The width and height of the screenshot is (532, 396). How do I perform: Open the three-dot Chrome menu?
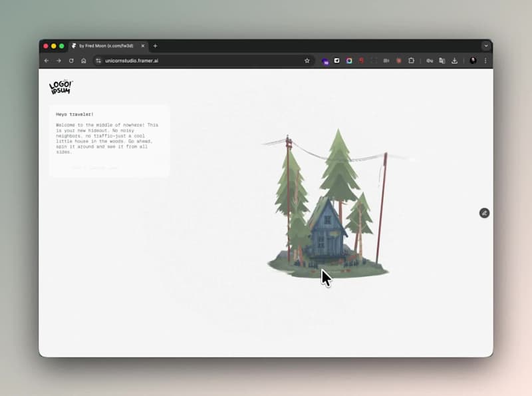click(486, 60)
